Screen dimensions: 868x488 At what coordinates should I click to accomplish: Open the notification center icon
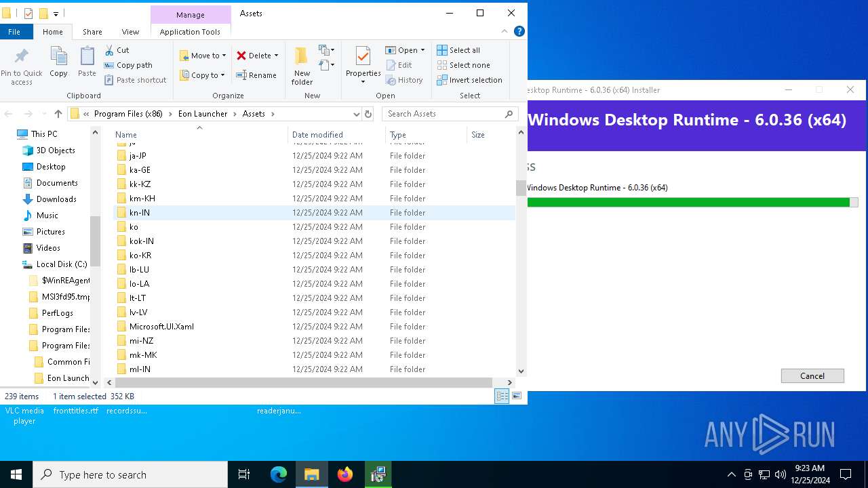pyautogui.click(x=846, y=474)
